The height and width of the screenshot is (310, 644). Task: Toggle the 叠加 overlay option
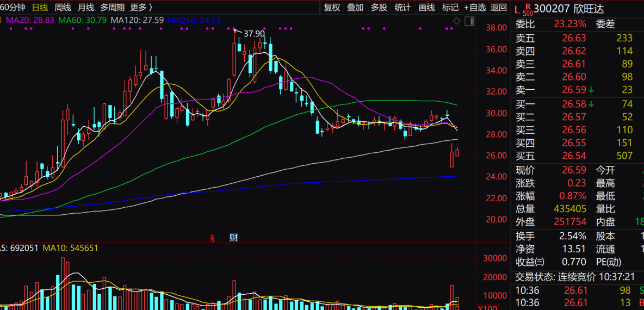(355, 7)
